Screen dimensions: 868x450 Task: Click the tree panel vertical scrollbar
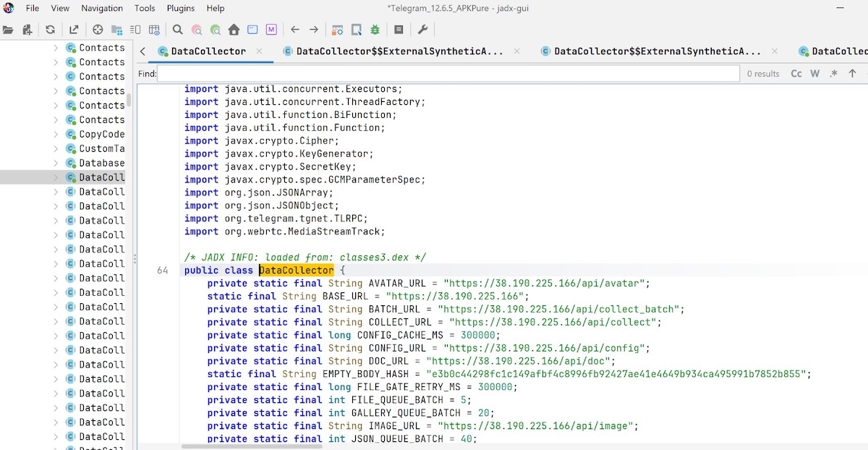(129, 101)
